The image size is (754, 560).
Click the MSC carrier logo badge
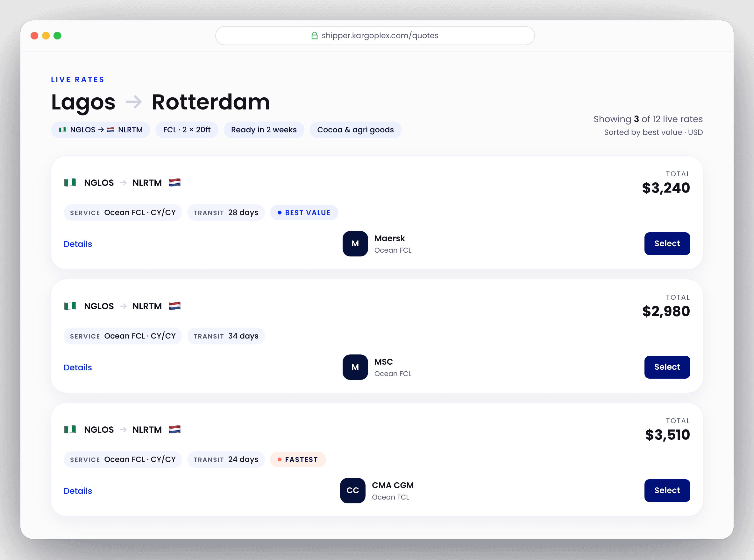coord(355,367)
